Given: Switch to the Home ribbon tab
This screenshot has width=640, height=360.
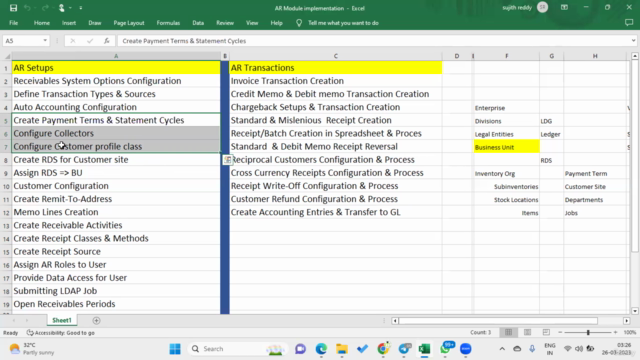Looking at the screenshot, I should [x=42, y=23].
